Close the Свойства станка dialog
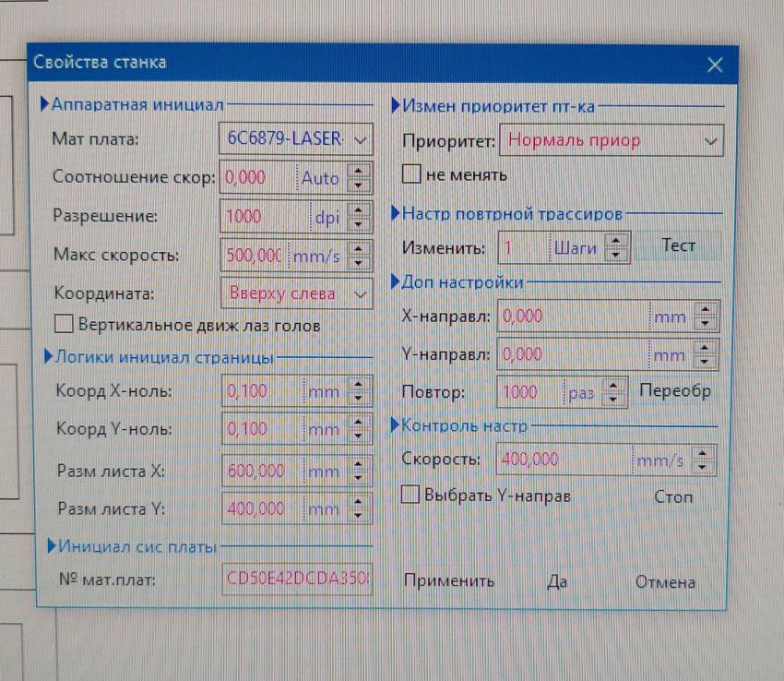This screenshot has height=681, width=784. coord(714,65)
